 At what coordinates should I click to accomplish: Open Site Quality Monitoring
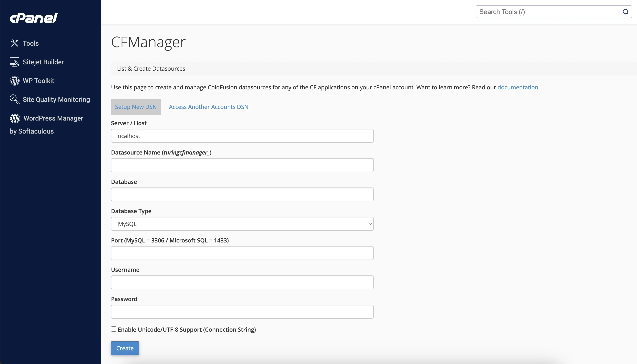[x=56, y=99]
